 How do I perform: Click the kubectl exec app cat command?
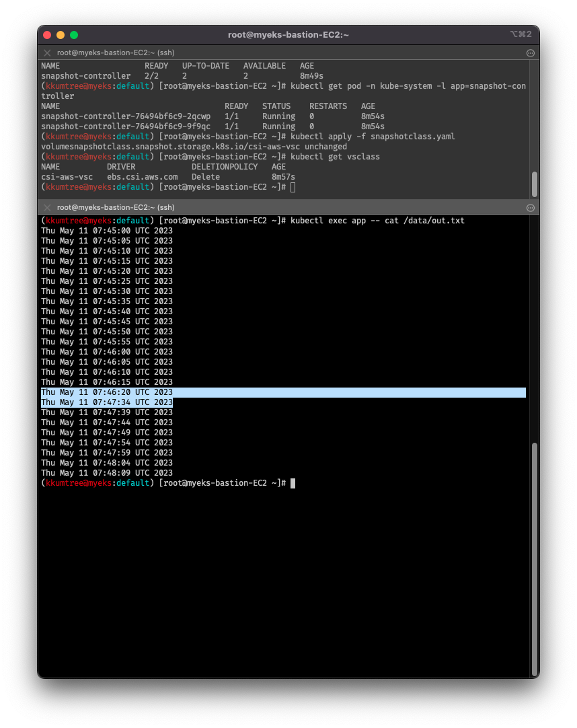coord(377,221)
